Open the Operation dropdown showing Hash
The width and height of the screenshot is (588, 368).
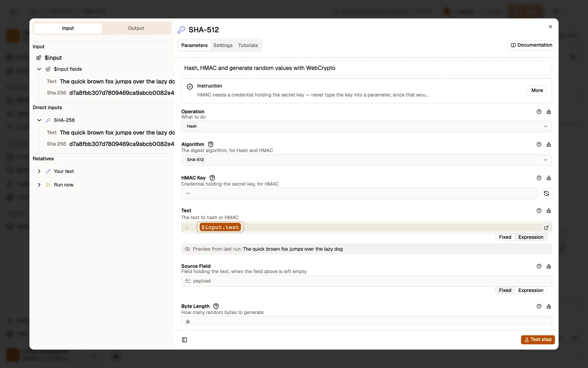click(366, 126)
